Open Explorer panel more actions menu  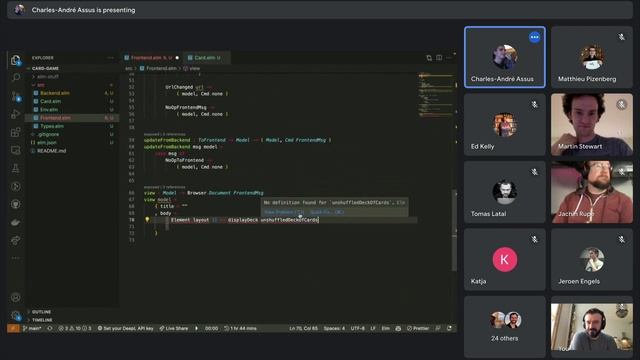point(110,58)
